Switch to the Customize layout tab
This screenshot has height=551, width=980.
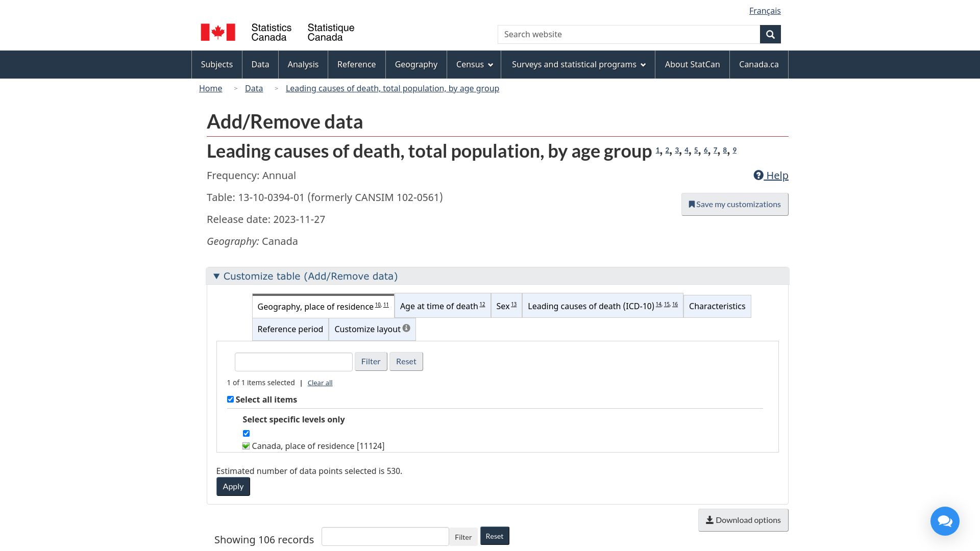tap(372, 329)
